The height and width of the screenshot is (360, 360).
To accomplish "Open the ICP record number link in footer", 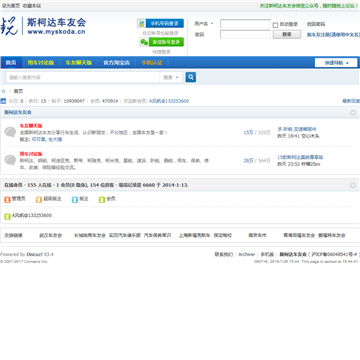I will [x=334, y=254].
